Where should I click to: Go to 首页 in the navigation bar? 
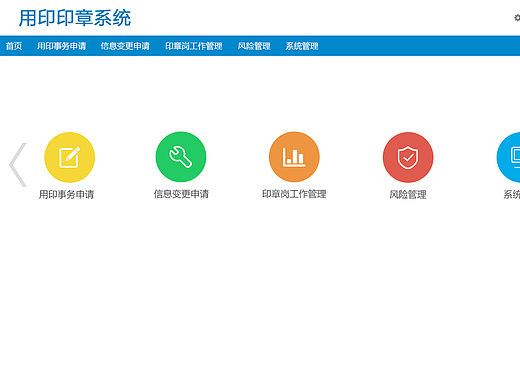coord(14,46)
